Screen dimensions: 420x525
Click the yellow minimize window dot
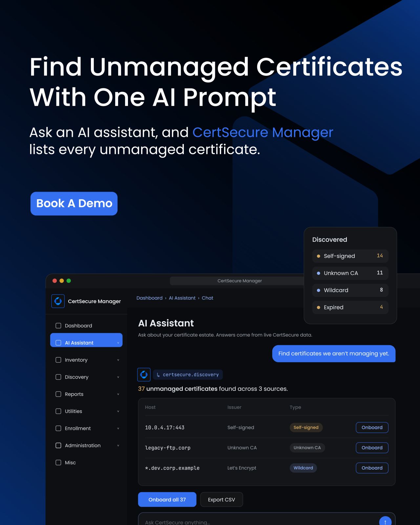(x=62, y=281)
